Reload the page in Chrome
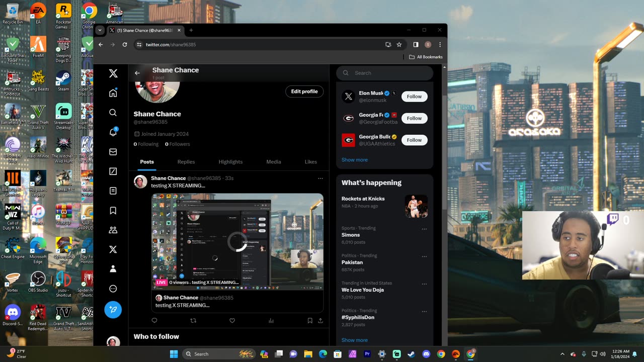 (125, 44)
